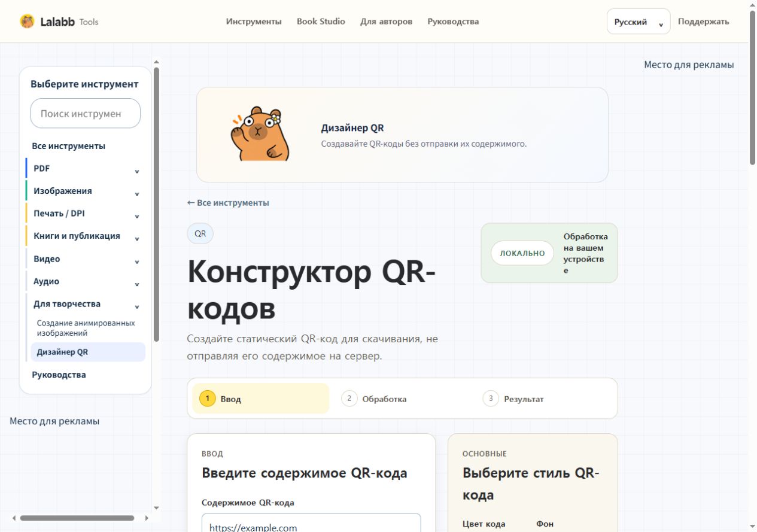Click the sidebar horizontal scroll-left arrow

[x=14, y=518]
